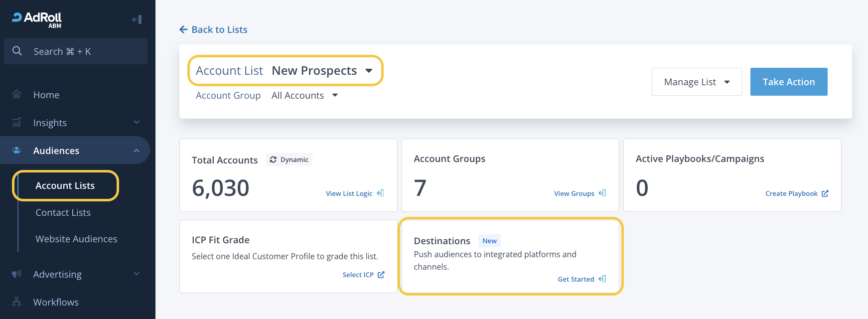Image resolution: width=868 pixels, height=319 pixels.
Task: Collapse the sidebar with the arrow icon
Action: click(137, 19)
